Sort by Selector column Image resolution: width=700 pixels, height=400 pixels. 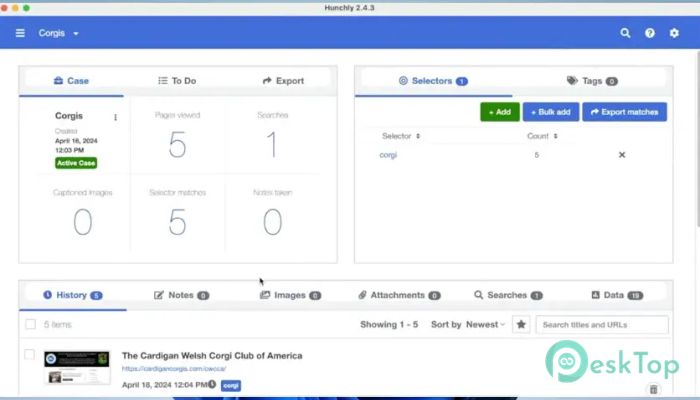click(401, 136)
